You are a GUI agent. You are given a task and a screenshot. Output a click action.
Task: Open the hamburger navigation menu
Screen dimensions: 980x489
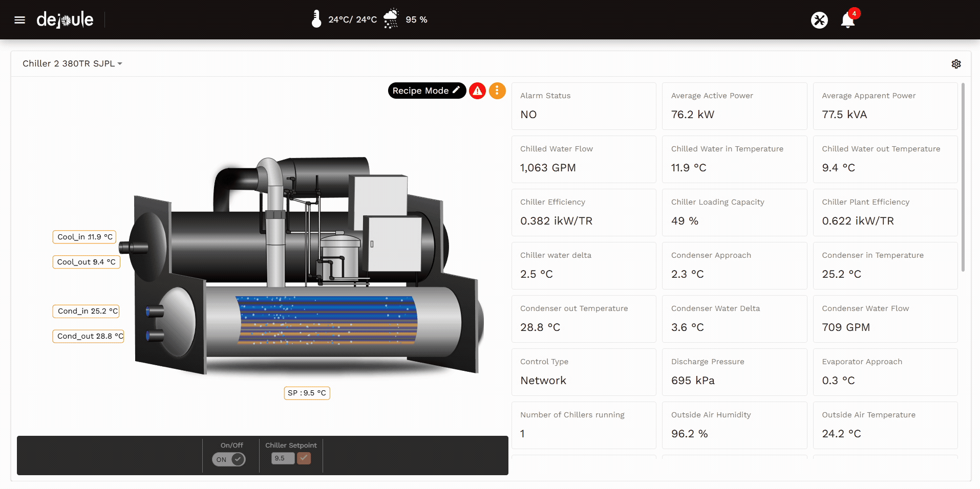tap(19, 20)
